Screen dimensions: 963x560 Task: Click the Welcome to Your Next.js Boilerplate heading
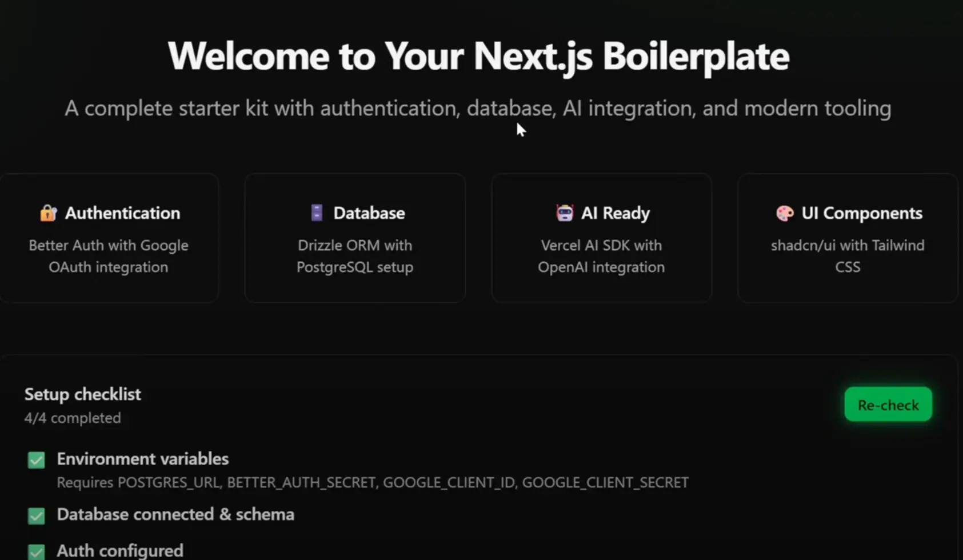(x=478, y=56)
